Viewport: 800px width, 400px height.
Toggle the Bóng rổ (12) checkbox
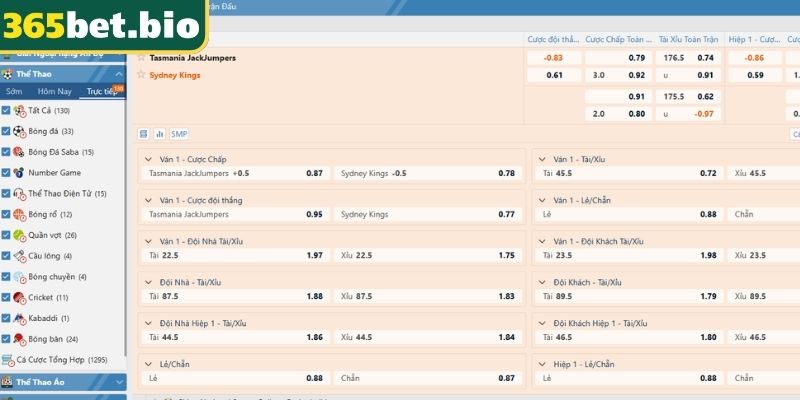tap(6, 214)
